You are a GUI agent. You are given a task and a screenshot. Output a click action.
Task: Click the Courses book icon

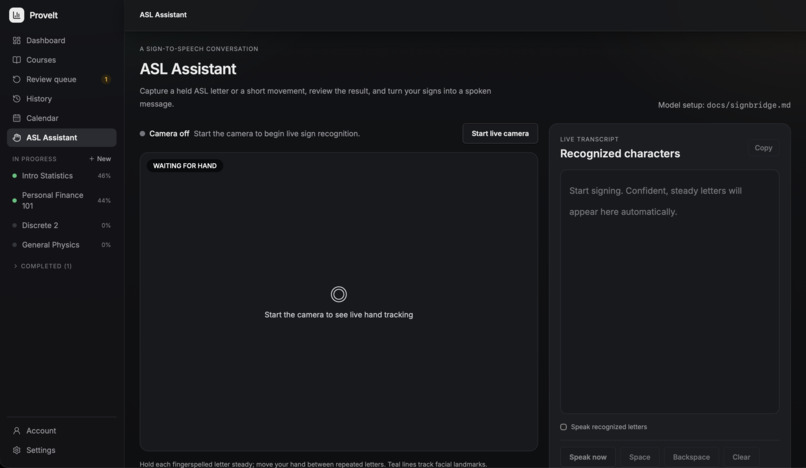[16, 60]
